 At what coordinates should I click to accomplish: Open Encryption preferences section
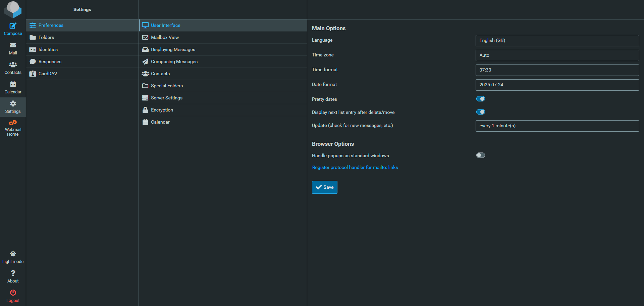(x=162, y=110)
